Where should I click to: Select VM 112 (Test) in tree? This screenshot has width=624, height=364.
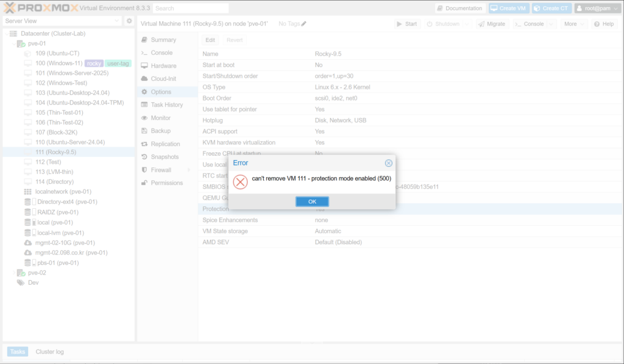point(48,162)
